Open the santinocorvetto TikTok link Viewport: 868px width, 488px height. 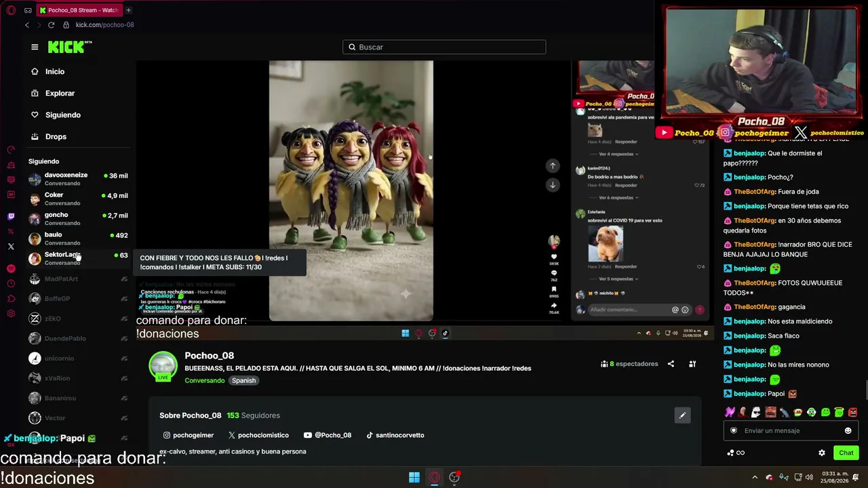395,435
